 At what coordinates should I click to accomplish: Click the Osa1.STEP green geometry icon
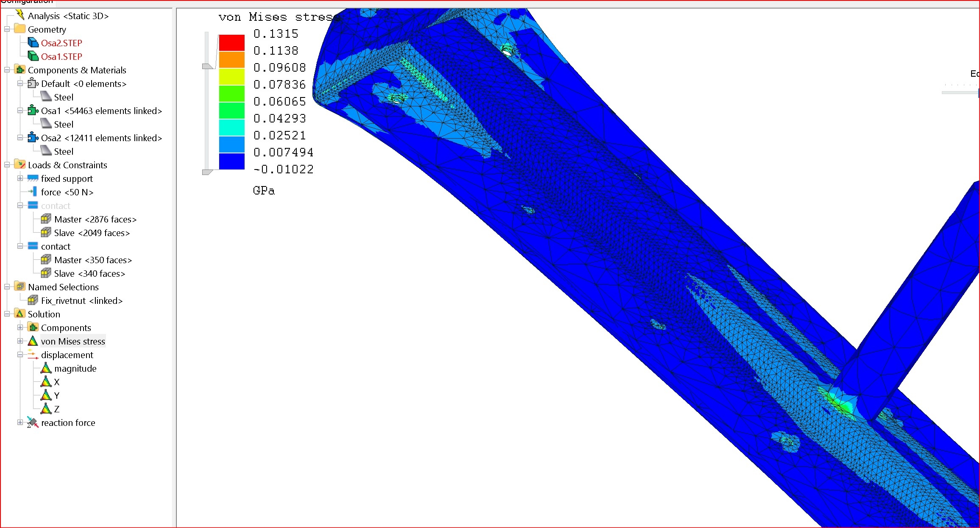(33, 56)
